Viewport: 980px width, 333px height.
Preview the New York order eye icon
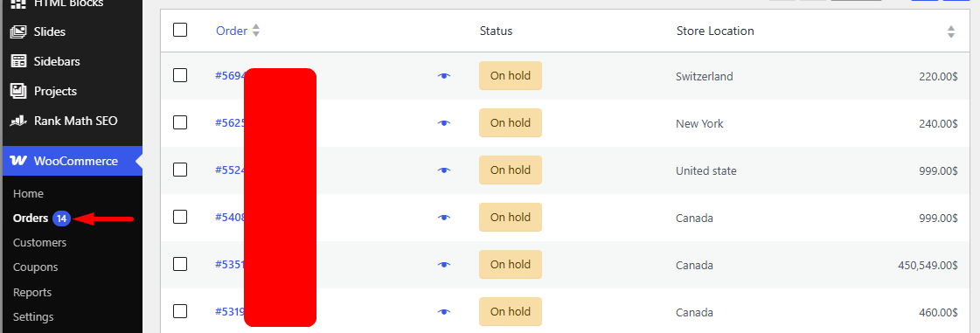point(444,123)
